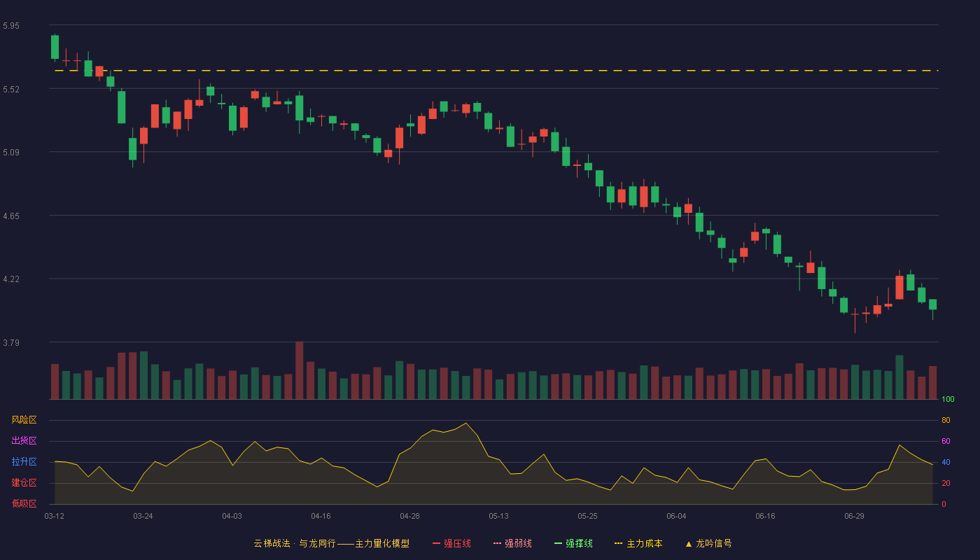This screenshot has width=980, height=560.
Task: Click the first green candlestick at 03-12
Action: [55, 47]
